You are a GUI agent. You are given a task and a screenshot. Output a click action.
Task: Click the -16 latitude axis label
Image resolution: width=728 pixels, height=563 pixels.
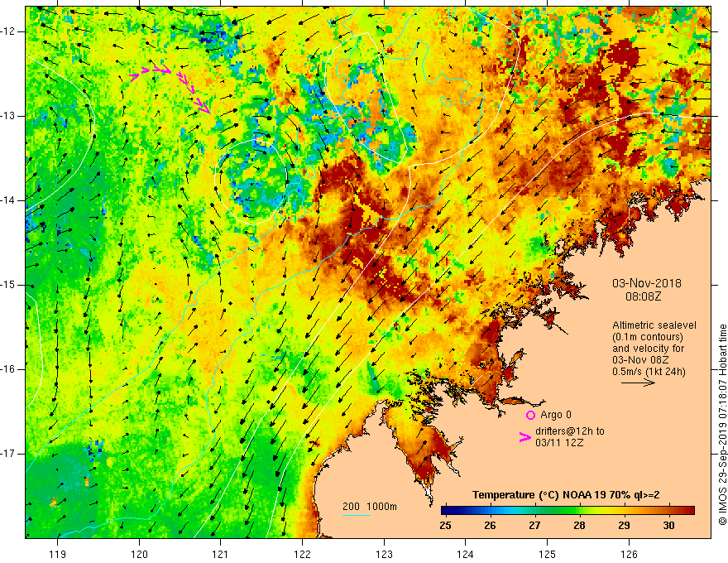pos(9,369)
